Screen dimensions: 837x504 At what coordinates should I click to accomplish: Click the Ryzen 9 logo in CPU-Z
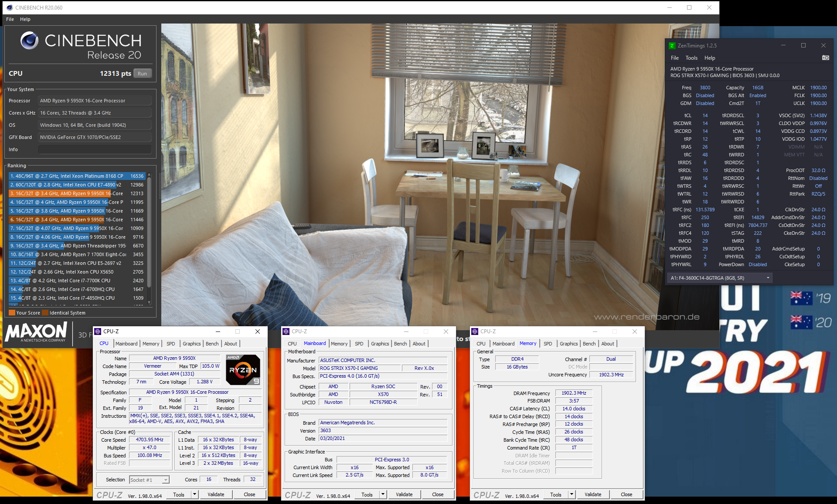[243, 369]
